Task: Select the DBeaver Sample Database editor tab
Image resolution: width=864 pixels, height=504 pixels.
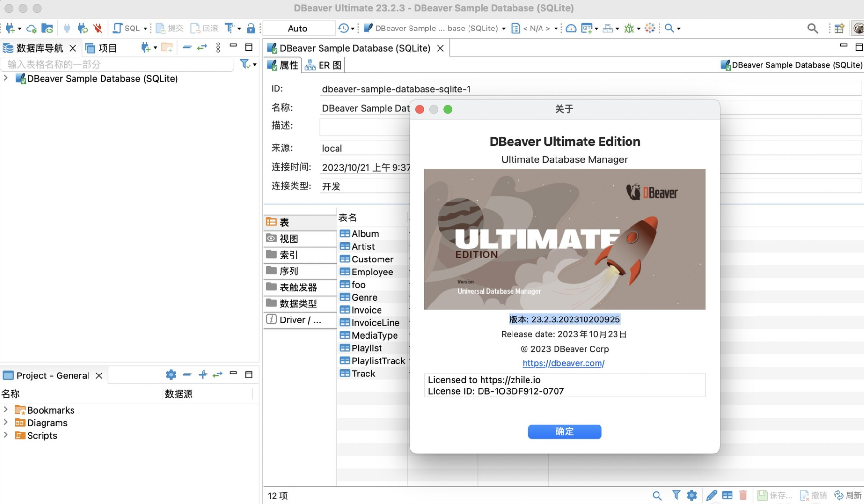Action: [x=355, y=48]
